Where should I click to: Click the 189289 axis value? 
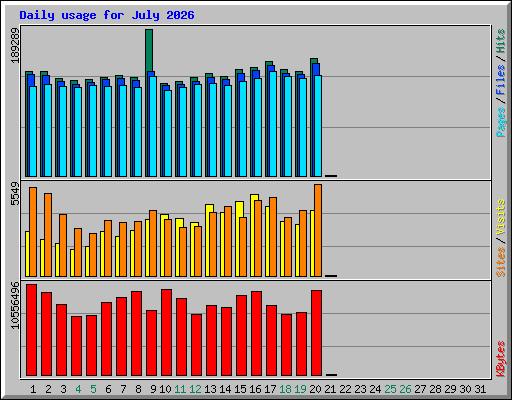point(15,46)
